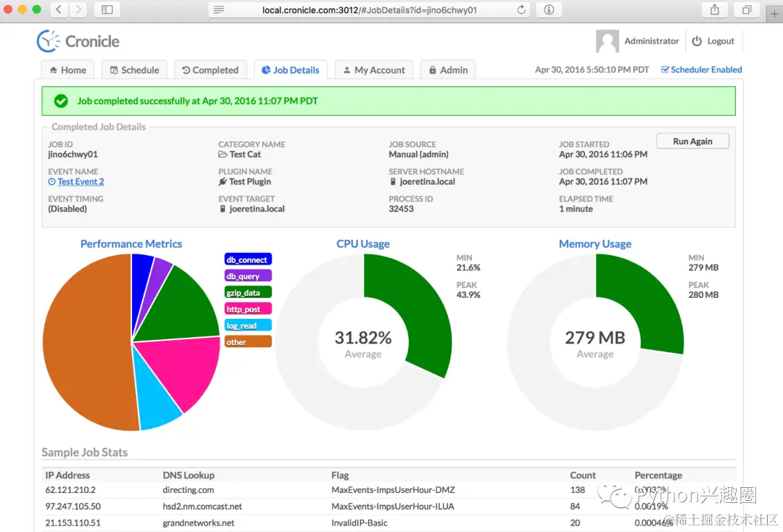
Task: Toggle the http_post legend item
Action: [248, 309]
